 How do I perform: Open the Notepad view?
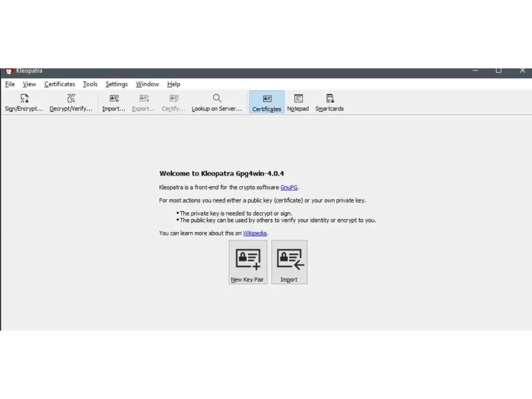(298, 102)
